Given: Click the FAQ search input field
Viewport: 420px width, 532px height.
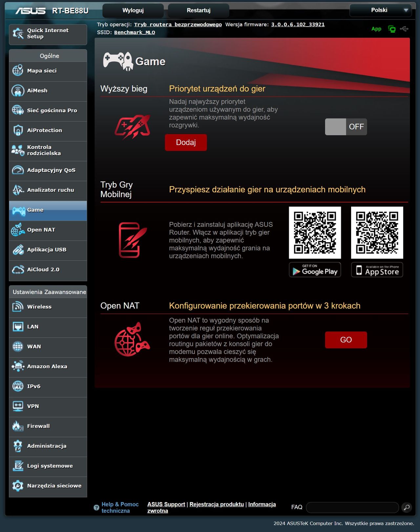Looking at the screenshot, I should [352, 507].
